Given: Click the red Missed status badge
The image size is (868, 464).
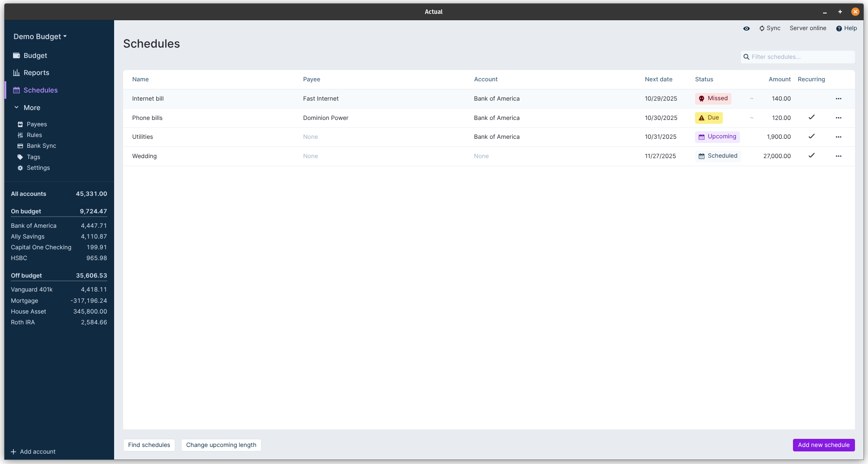Looking at the screenshot, I should click(713, 99).
